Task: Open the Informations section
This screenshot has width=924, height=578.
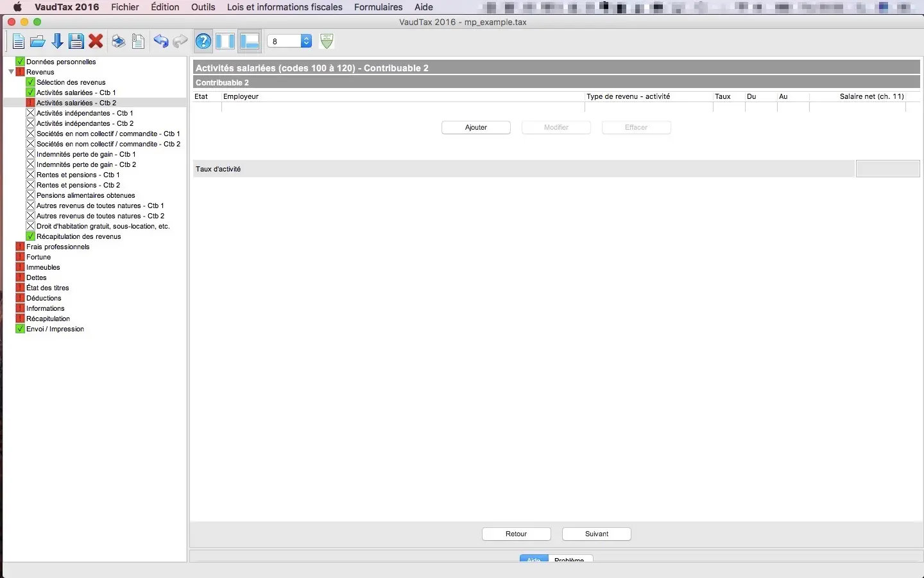Action: click(x=45, y=308)
